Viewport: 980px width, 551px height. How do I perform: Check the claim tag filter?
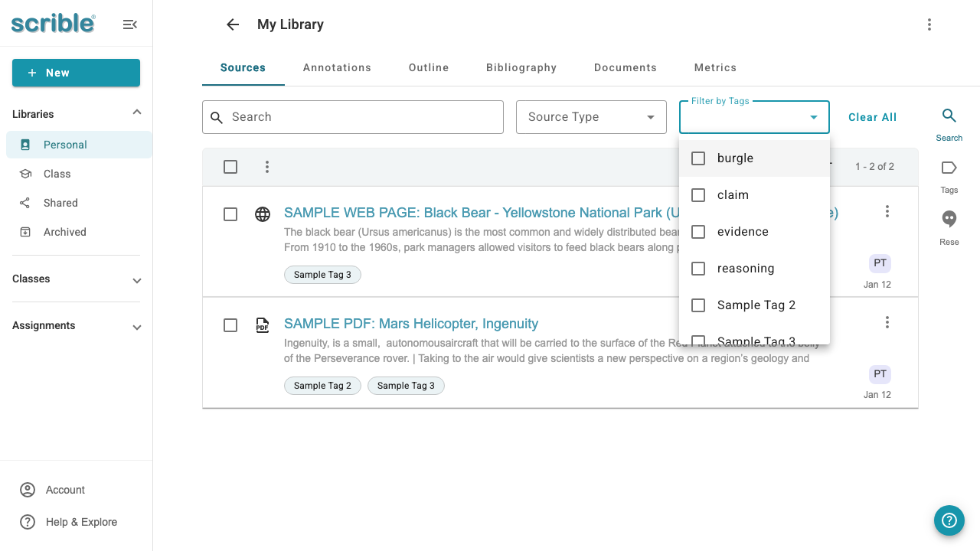pyautogui.click(x=698, y=195)
